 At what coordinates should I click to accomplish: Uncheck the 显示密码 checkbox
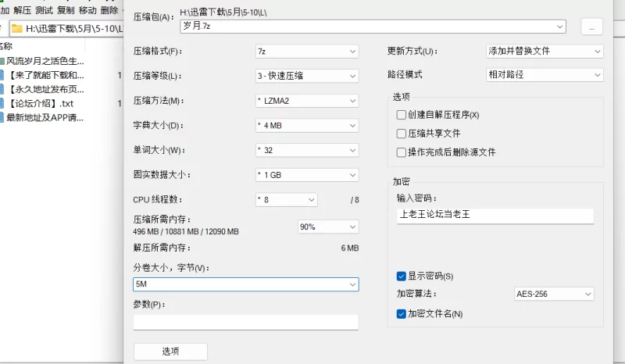click(x=402, y=276)
